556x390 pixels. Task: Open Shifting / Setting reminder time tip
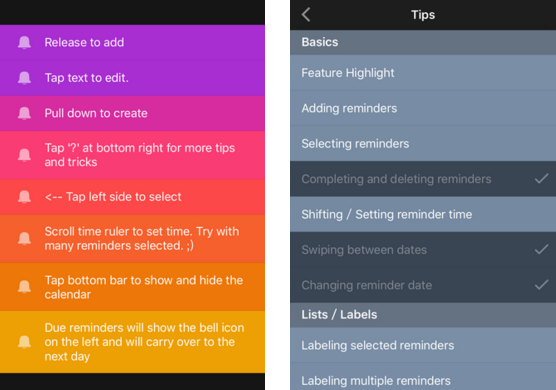423,214
